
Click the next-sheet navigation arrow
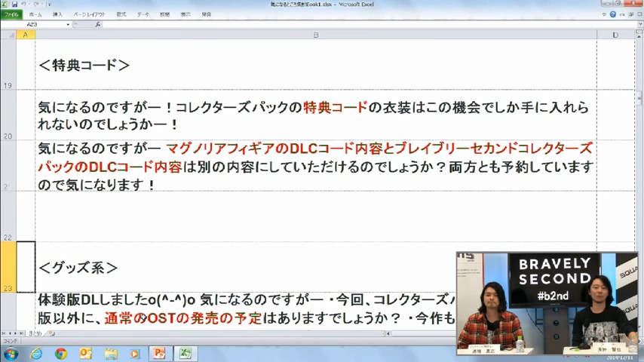tap(16, 333)
